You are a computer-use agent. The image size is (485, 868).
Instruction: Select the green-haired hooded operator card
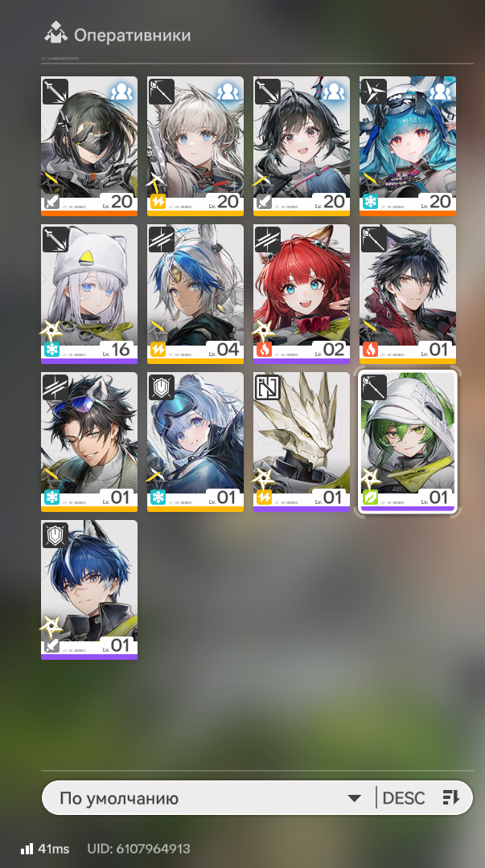tap(408, 442)
